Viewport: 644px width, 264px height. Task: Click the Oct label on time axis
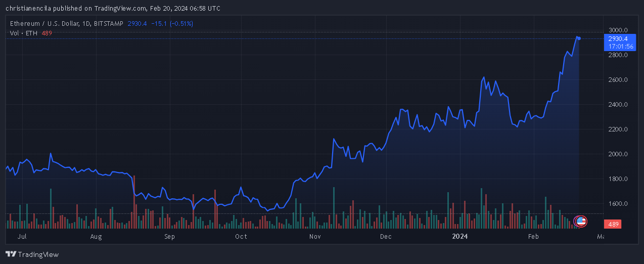pyautogui.click(x=241, y=236)
